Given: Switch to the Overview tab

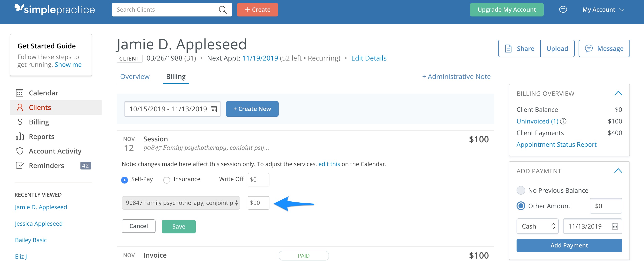Looking at the screenshot, I should click(x=135, y=77).
